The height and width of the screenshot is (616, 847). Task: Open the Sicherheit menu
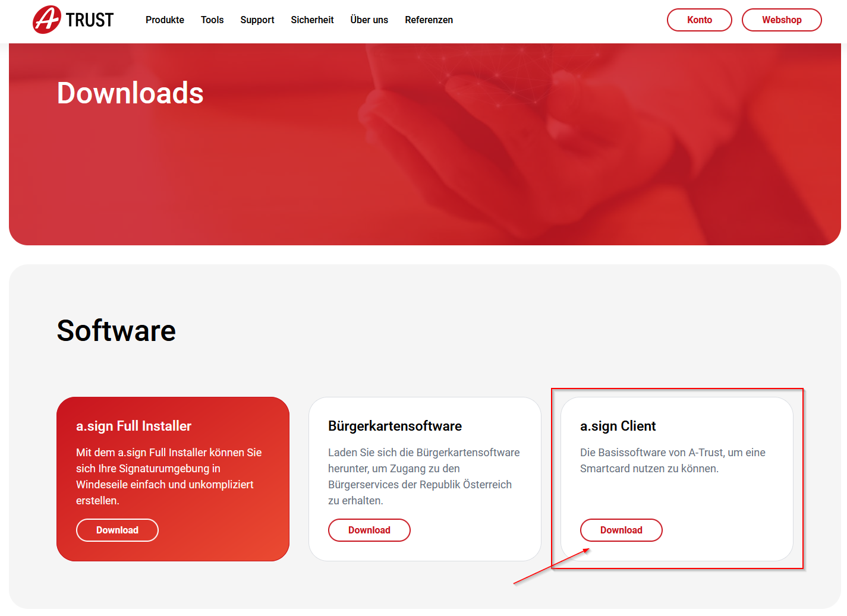(x=312, y=20)
